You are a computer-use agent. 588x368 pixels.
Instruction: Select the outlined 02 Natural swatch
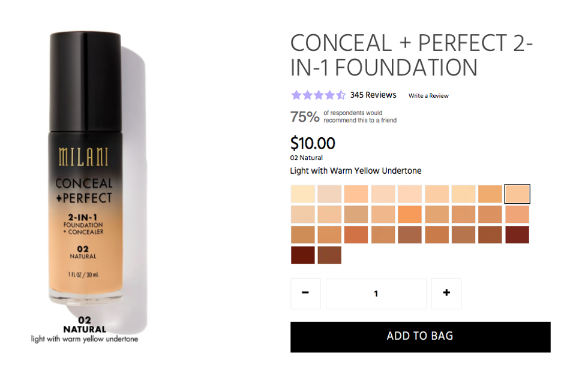[x=517, y=194]
